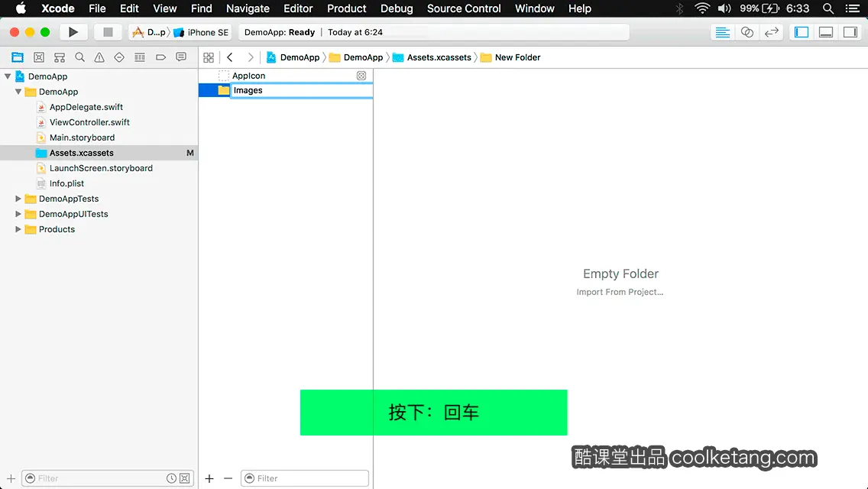Switch to Version editor
868x489 pixels.
point(771,32)
